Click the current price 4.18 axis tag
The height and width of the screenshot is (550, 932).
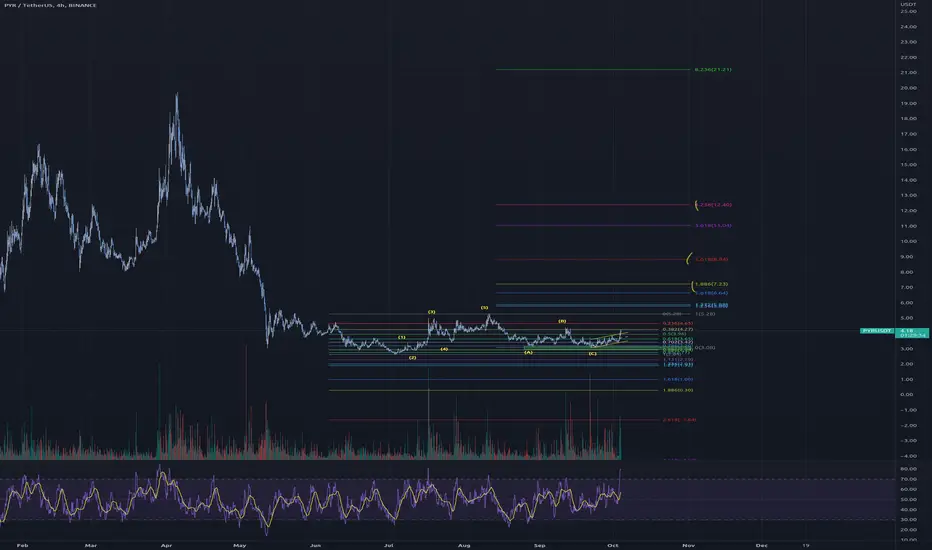click(x=912, y=332)
